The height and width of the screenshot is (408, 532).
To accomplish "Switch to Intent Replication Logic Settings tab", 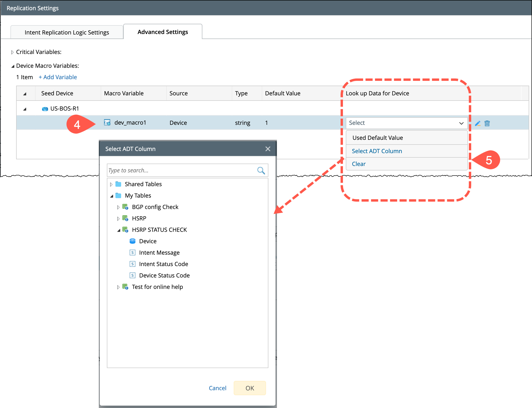I will pyautogui.click(x=67, y=32).
